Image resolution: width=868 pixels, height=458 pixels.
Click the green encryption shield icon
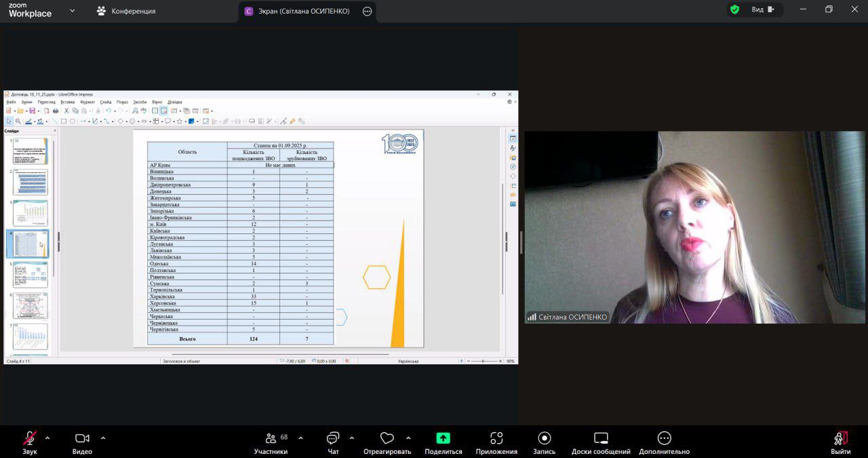coord(734,9)
